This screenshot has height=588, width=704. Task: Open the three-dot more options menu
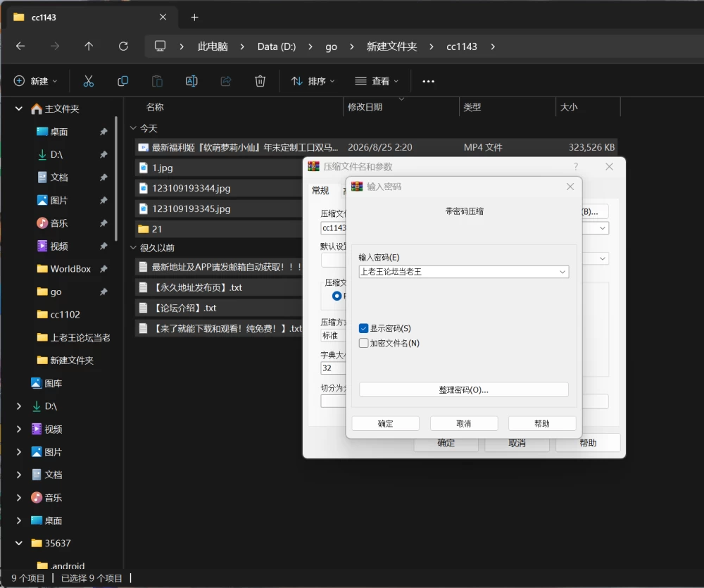428,81
